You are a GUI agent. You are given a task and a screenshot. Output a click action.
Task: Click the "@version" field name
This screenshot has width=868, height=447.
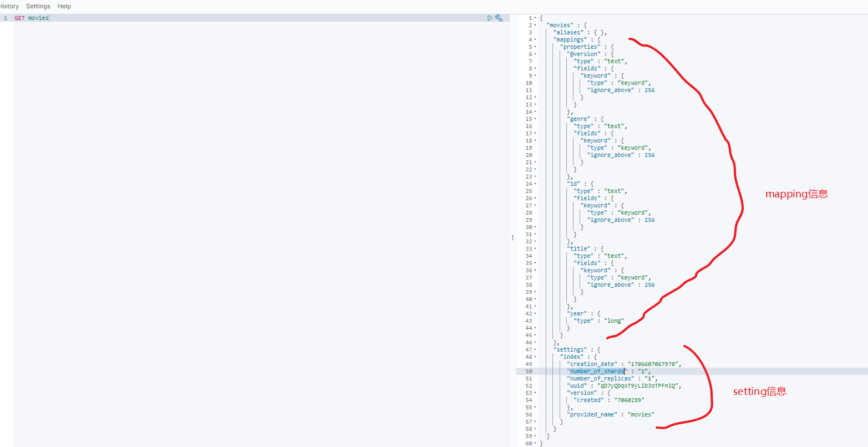583,54
